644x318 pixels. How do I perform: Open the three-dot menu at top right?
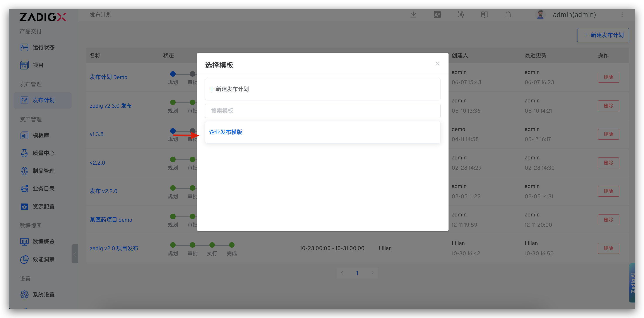click(x=622, y=15)
